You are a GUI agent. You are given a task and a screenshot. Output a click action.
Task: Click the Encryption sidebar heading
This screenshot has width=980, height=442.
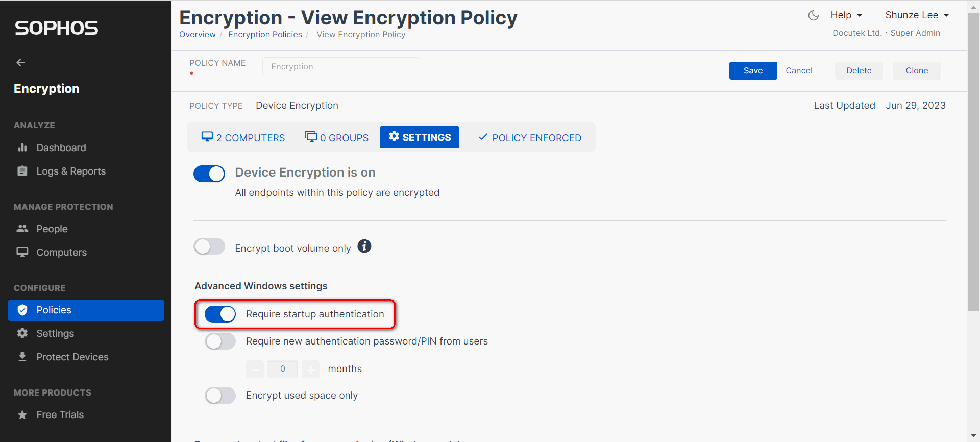(46, 88)
